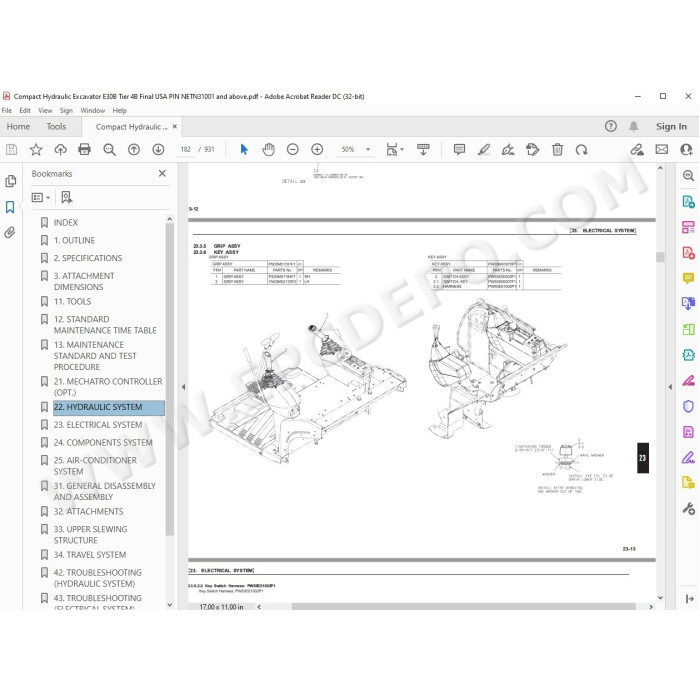Toggle scrolling read mode icon
700x700 pixels.
point(423,150)
